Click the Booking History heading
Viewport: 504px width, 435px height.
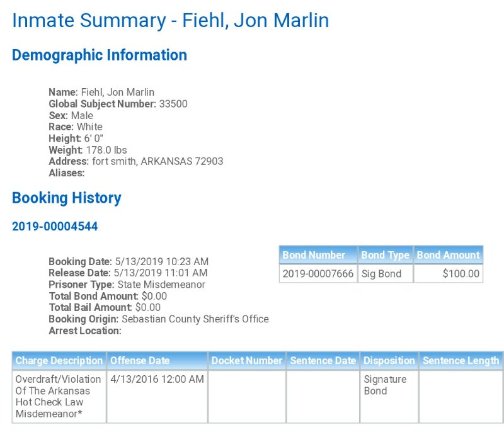(x=67, y=198)
